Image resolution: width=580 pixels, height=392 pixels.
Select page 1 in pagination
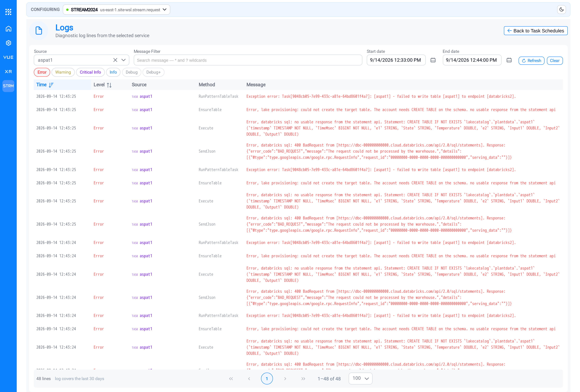267,379
